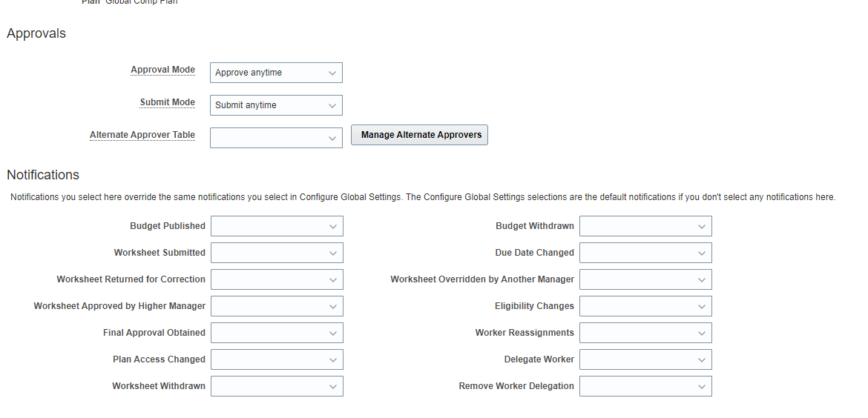Viewport: 868px width, 418px height.
Task: Open the Due Date Changed dropdown
Action: [x=645, y=253]
